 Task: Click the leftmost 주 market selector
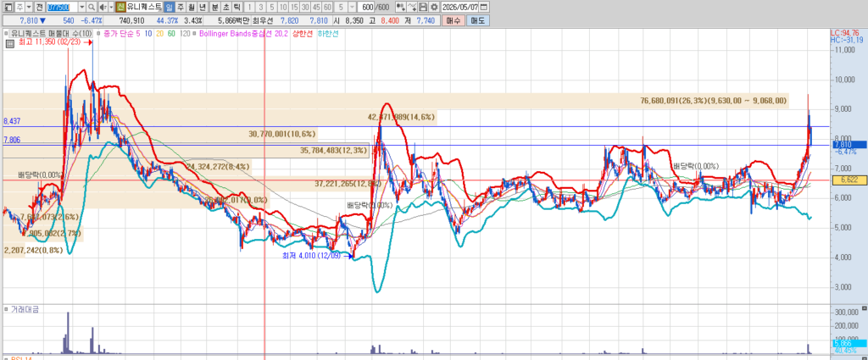(x=20, y=7)
